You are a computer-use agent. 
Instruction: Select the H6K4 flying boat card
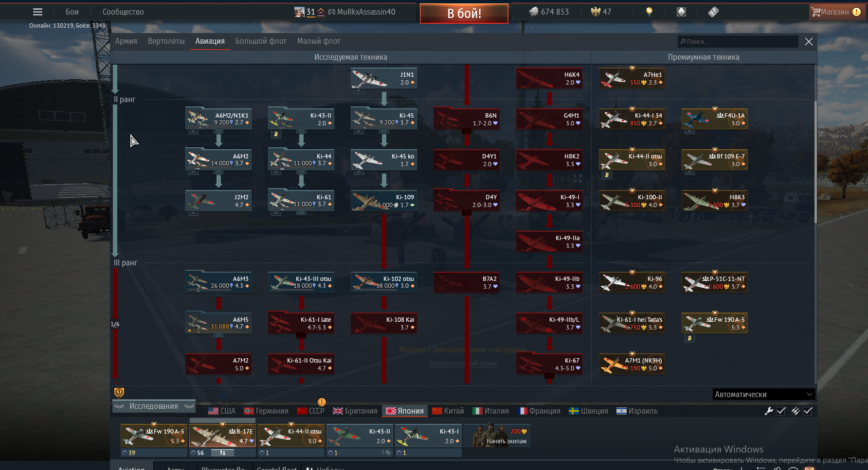pyautogui.click(x=549, y=78)
